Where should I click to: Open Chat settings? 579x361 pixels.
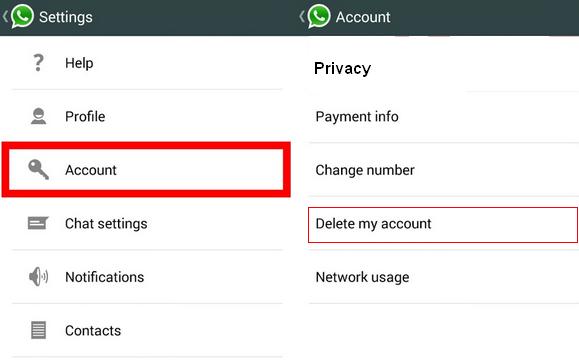(x=147, y=223)
